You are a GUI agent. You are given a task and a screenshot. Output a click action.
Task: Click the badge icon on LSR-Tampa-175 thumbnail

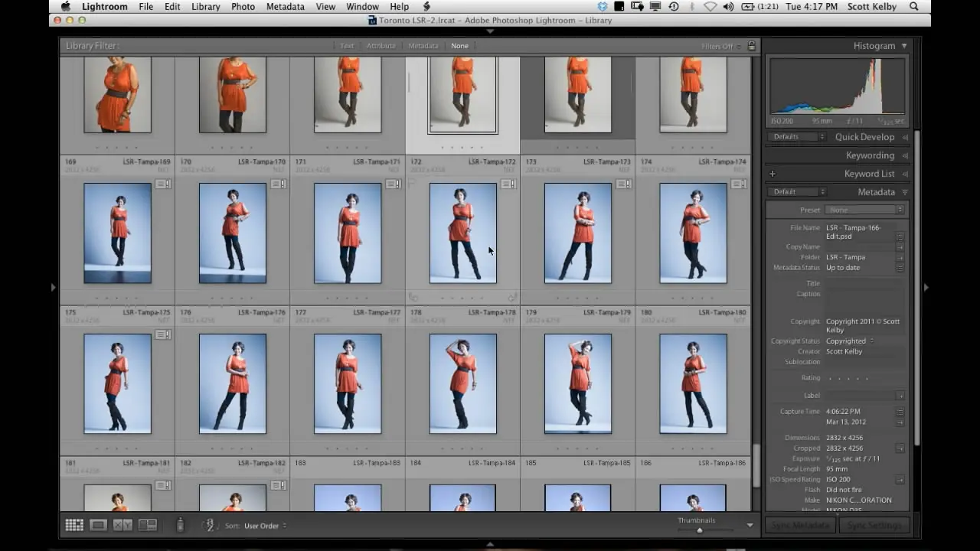(163, 335)
